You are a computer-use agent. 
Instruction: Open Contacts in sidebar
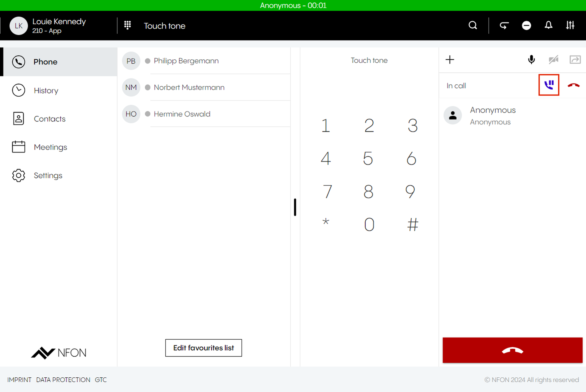(x=50, y=119)
